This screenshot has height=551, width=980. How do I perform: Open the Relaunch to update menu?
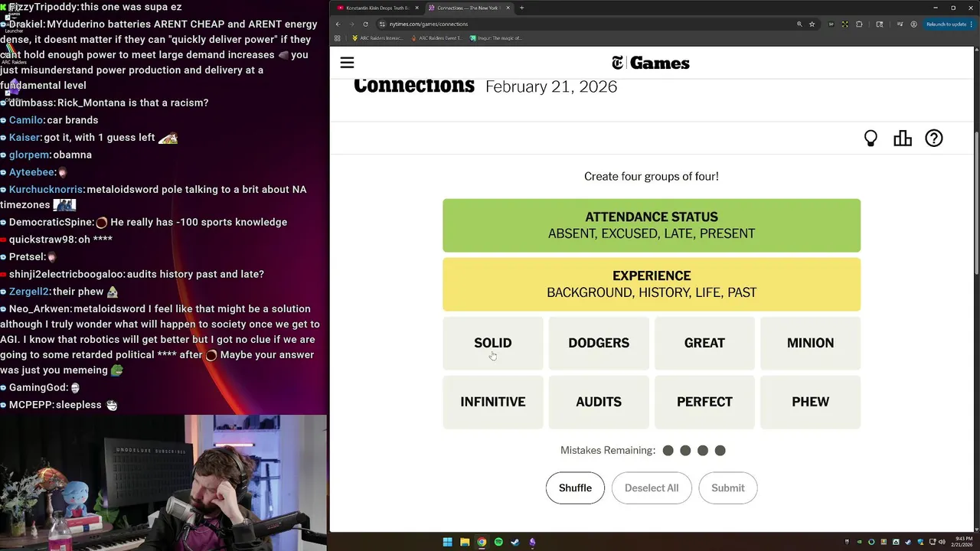coord(948,24)
